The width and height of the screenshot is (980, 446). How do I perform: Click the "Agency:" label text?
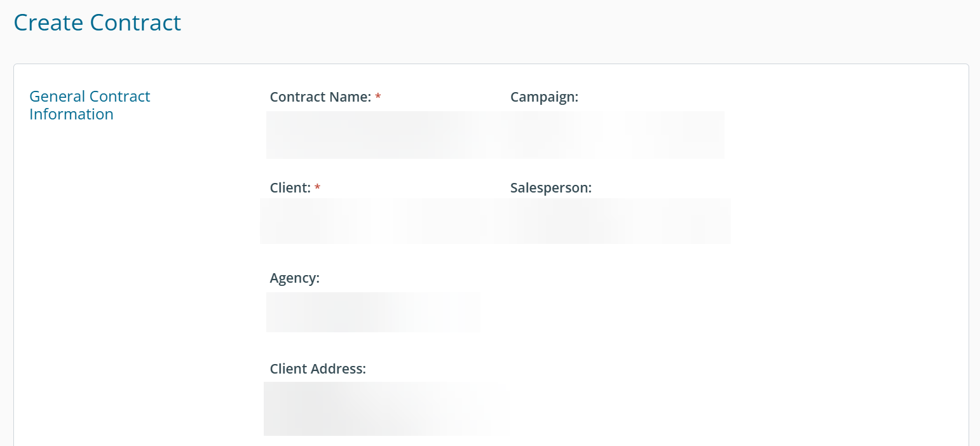click(x=294, y=278)
